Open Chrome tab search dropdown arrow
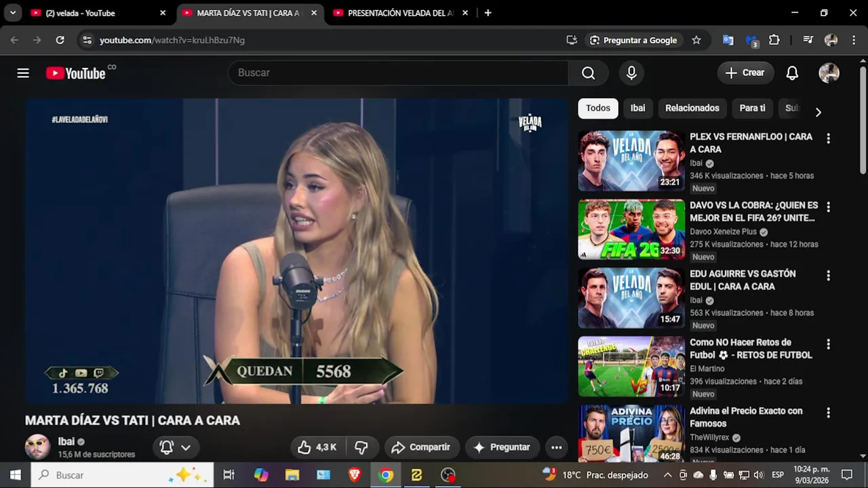This screenshot has width=868, height=488. tap(12, 13)
